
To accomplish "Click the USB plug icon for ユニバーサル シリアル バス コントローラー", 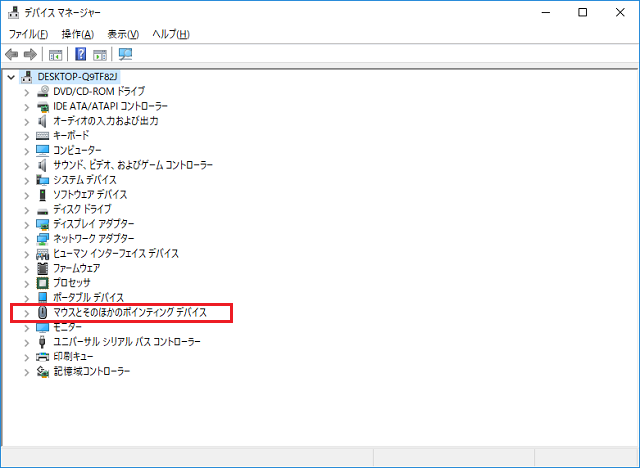I will tap(42, 342).
